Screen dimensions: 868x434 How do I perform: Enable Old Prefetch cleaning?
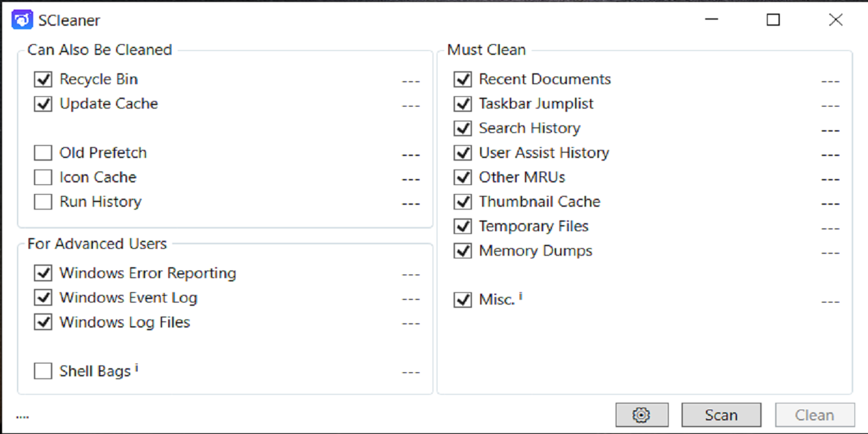43,153
